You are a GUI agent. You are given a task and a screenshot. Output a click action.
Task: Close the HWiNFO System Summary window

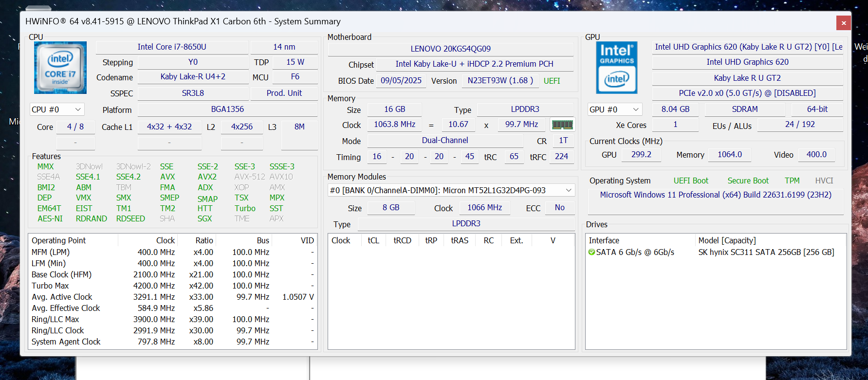(x=844, y=23)
